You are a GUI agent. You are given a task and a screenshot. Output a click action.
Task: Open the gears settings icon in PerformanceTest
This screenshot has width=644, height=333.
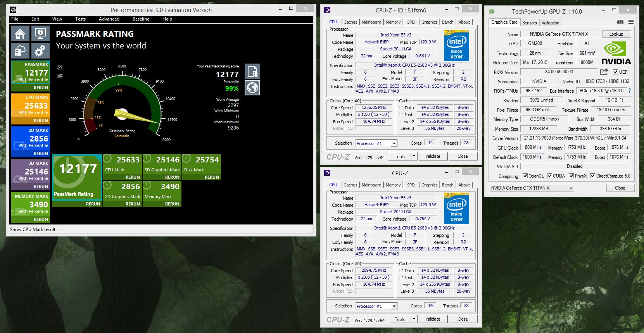point(40,50)
